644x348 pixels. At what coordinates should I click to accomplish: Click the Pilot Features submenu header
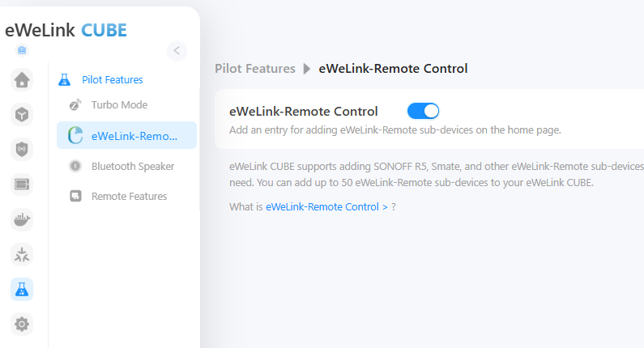click(112, 80)
